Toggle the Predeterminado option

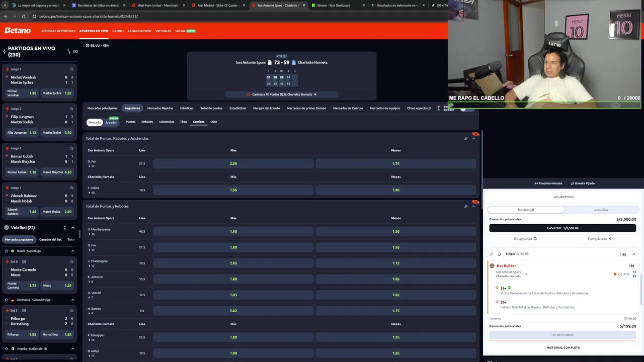tap(548, 184)
